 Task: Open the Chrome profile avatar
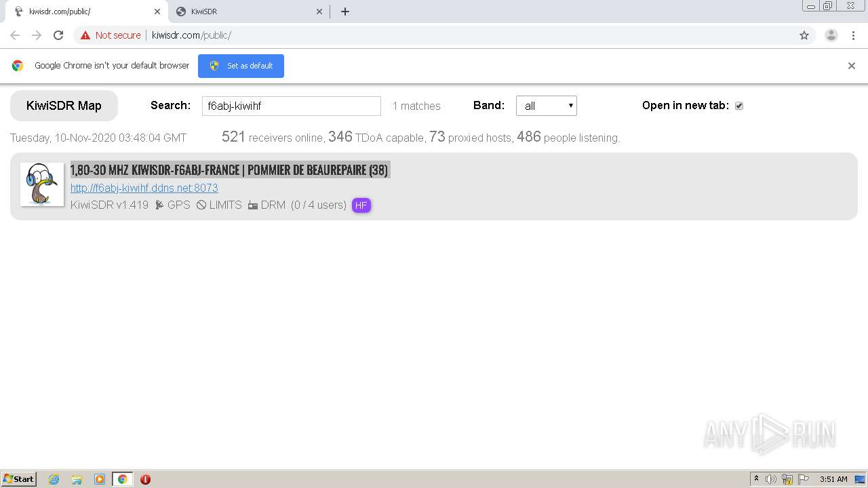(831, 35)
